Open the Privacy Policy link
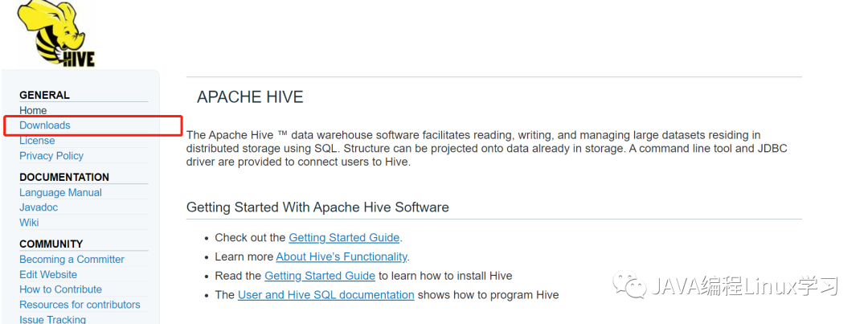868x324 pixels. point(51,156)
